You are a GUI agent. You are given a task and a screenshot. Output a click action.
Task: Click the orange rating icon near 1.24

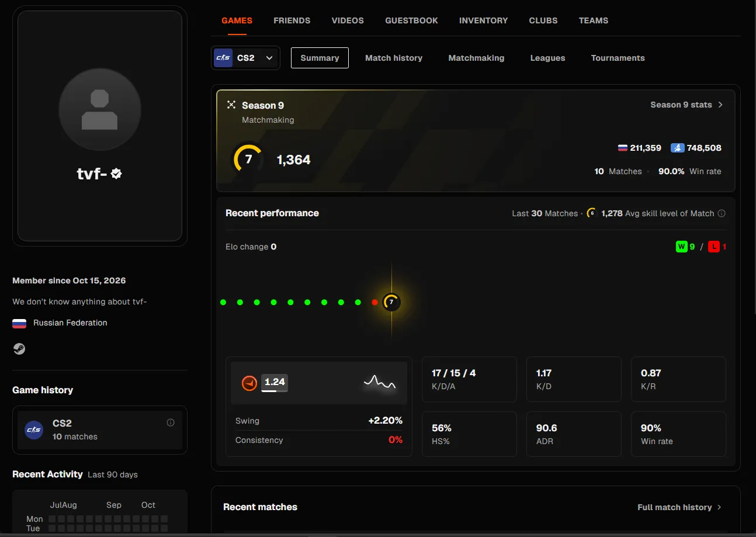pyautogui.click(x=249, y=383)
